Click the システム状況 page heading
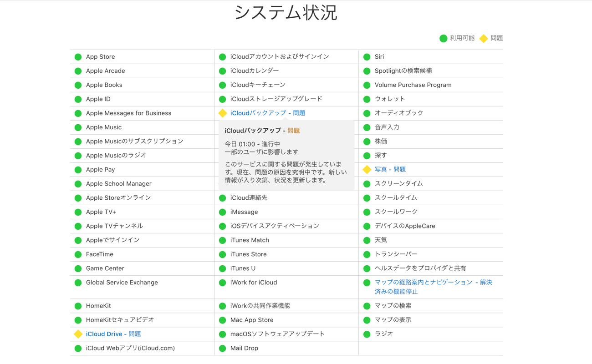592x364 pixels. pyautogui.click(x=286, y=12)
